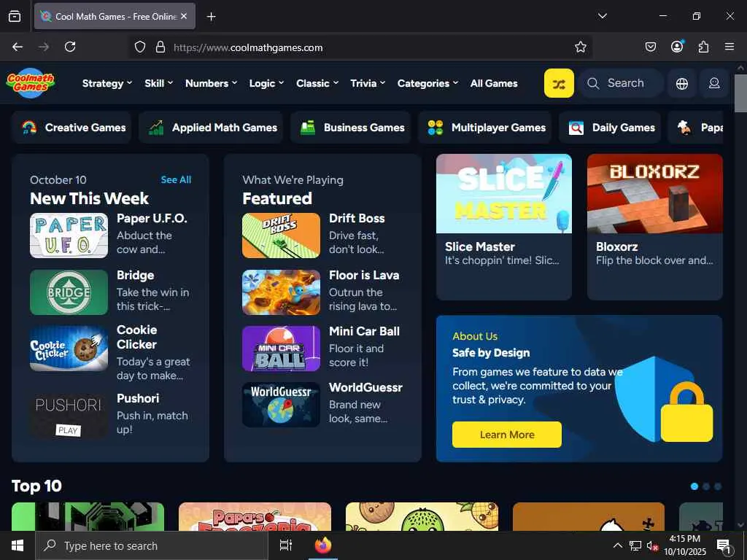Click the page vertical scrollbar thumb
This screenshot has width=747, height=560.
point(741,93)
